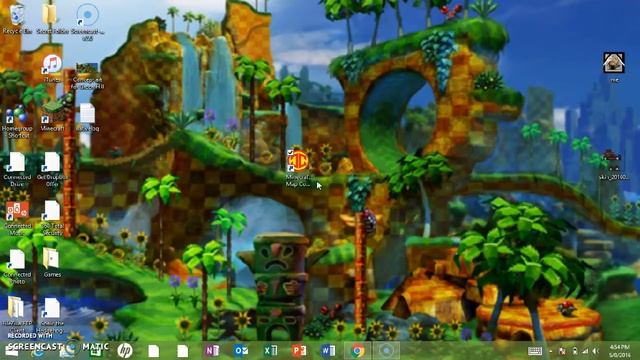Open the HP taskbar icon
This screenshot has width=640, height=360.
[x=124, y=350]
